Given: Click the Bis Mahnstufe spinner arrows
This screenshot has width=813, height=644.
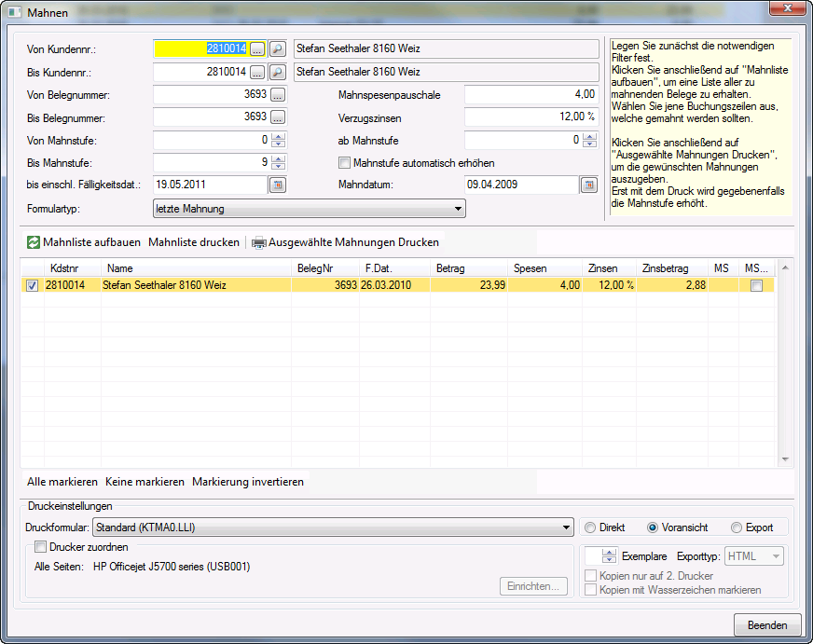Looking at the screenshot, I should tap(278, 162).
